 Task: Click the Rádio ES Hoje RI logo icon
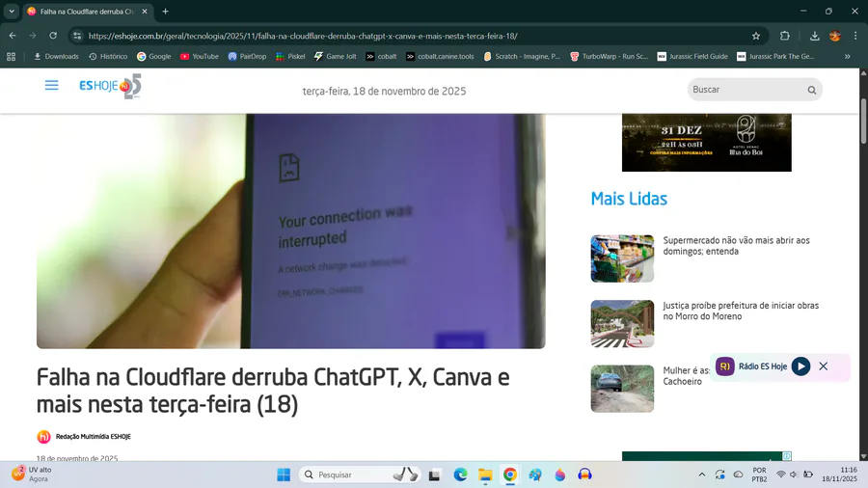pyautogui.click(x=724, y=366)
